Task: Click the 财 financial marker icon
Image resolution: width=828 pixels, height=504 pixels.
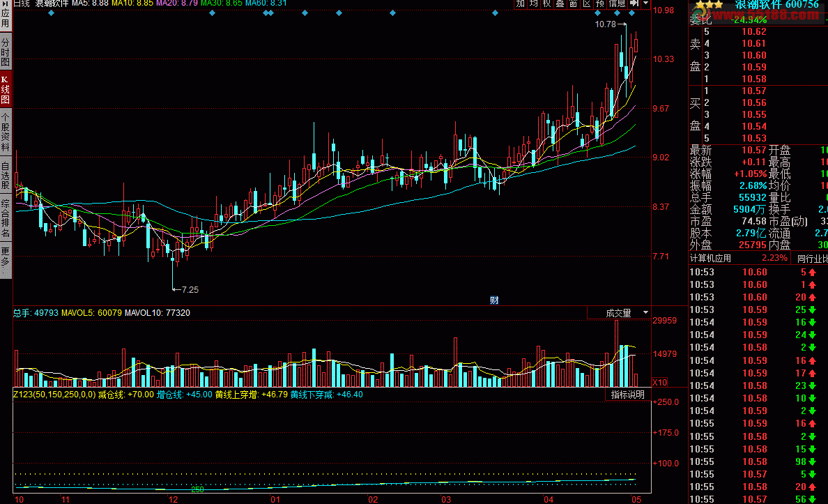Action: coord(494,300)
